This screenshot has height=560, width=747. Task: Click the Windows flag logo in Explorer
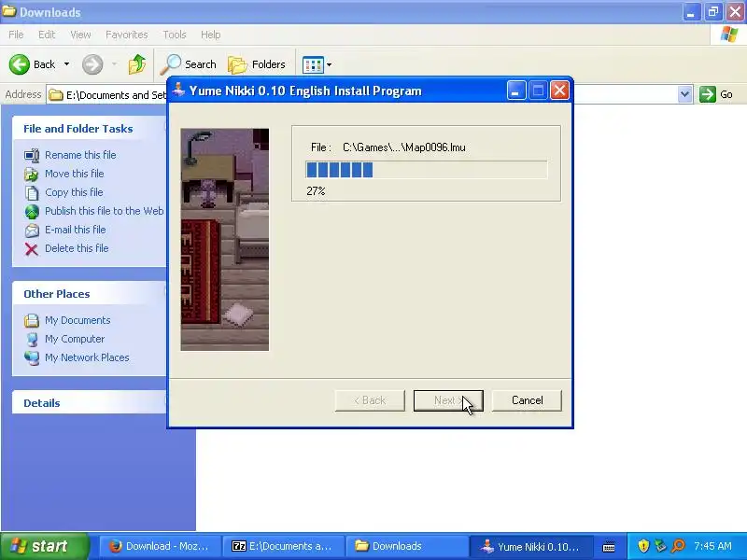pos(728,35)
